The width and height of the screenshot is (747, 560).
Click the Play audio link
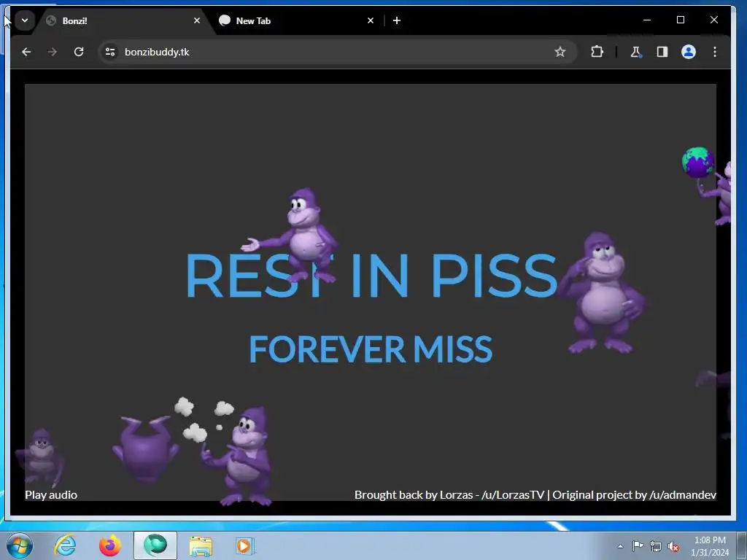pyautogui.click(x=51, y=495)
